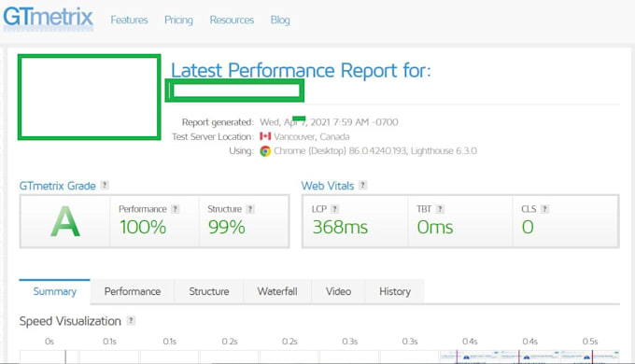This screenshot has width=635, height=364.
Task: Click the 368ms LCP value
Action: pyautogui.click(x=340, y=227)
